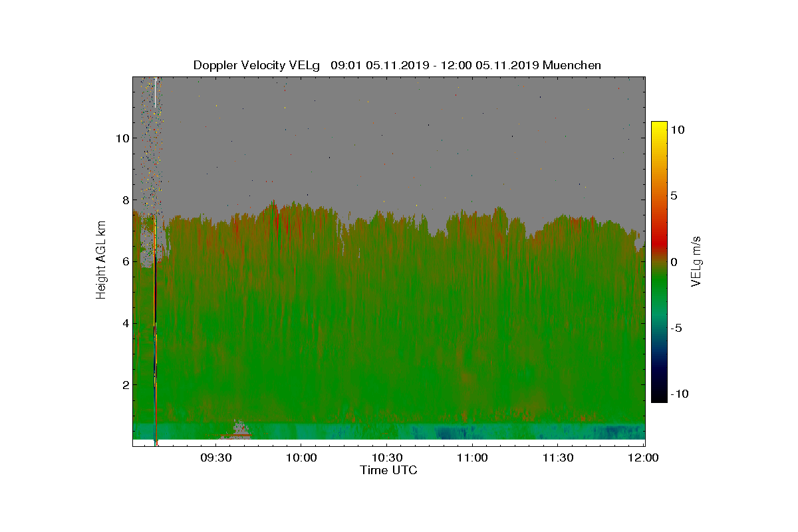The width and height of the screenshot is (798, 532).
Task: Click the colorbar value -5 label
Action: pos(676,328)
